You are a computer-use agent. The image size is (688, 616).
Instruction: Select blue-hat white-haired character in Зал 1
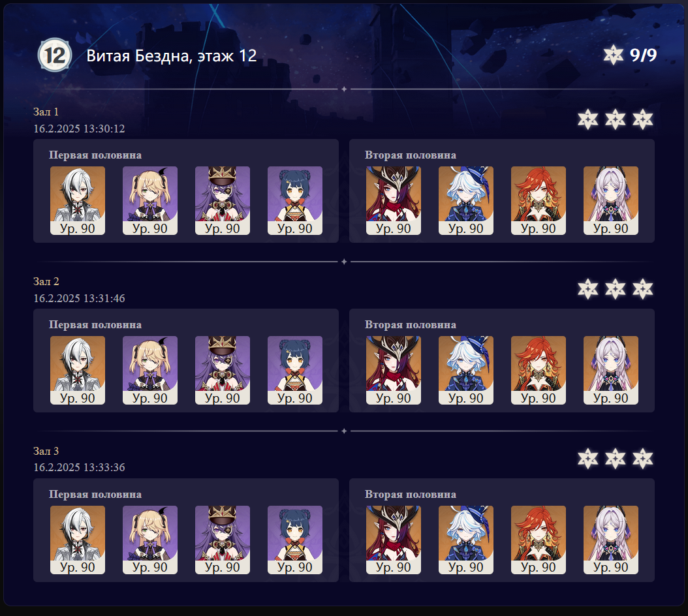pyautogui.click(x=466, y=200)
